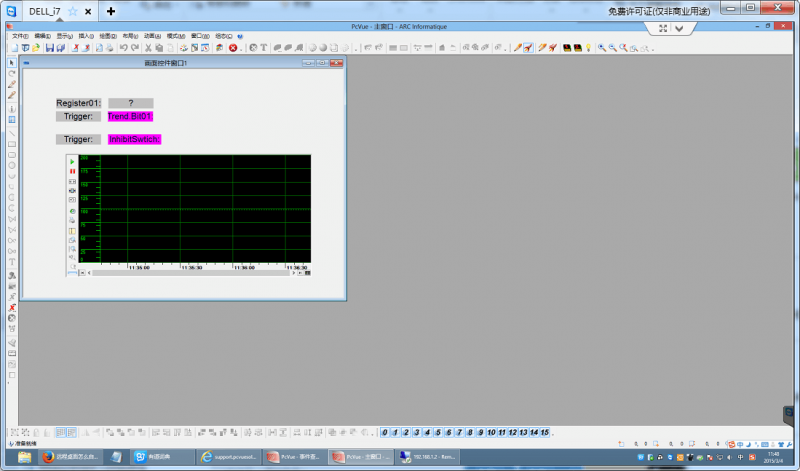Click the red stop circle toolbar icon

(x=233, y=48)
